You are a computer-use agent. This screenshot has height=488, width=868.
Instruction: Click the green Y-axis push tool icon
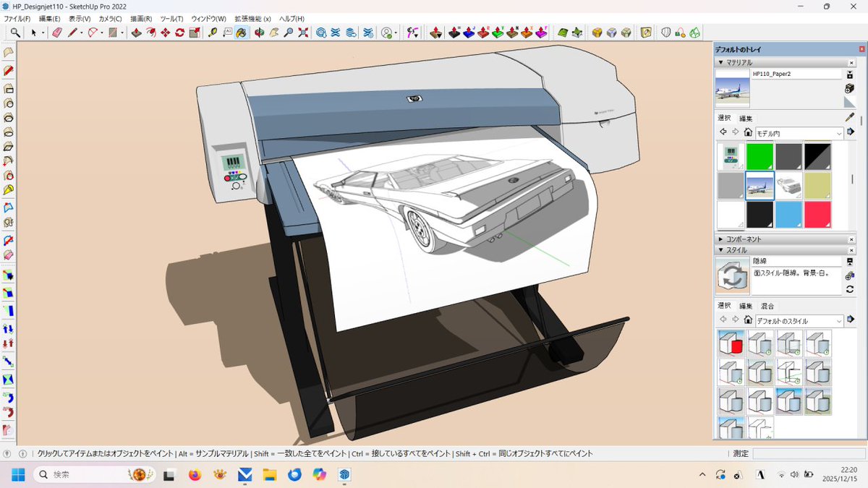point(498,32)
